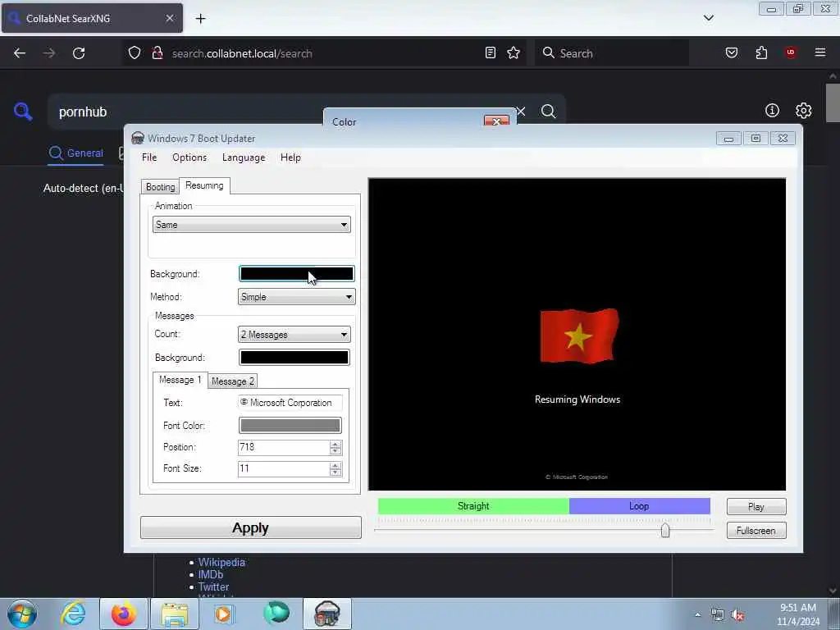Image resolution: width=840 pixels, height=630 pixels.
Task: Click the animation frame slider handle
Action: [x=664, y=531]
